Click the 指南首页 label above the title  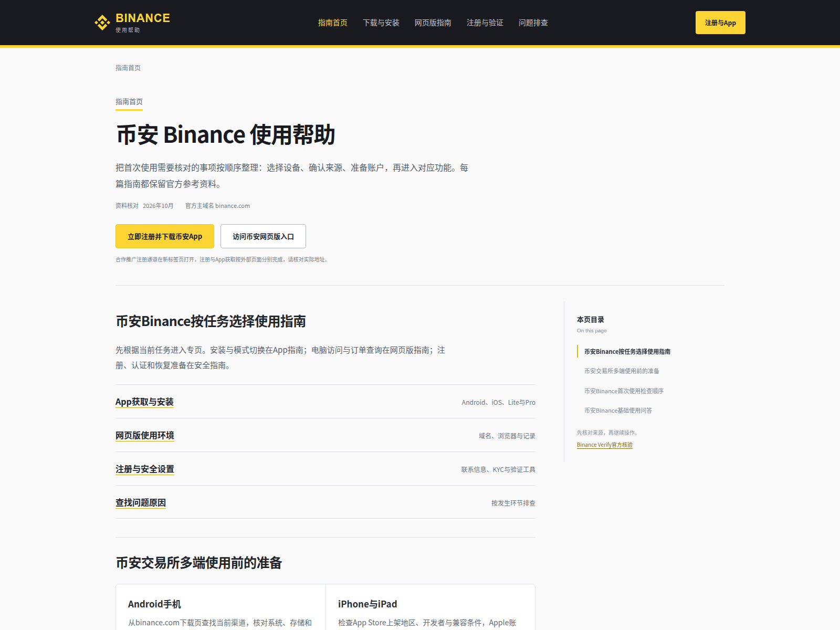point(129,102)
